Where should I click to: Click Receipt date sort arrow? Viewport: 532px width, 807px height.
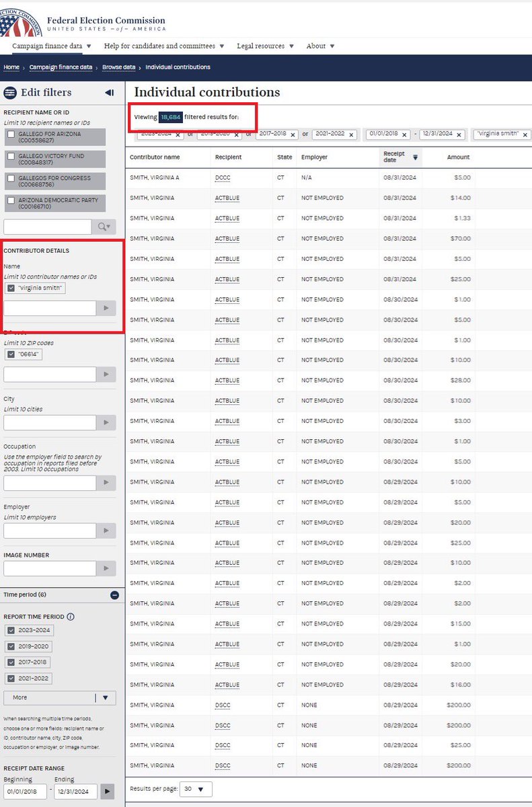pos(415,157)
